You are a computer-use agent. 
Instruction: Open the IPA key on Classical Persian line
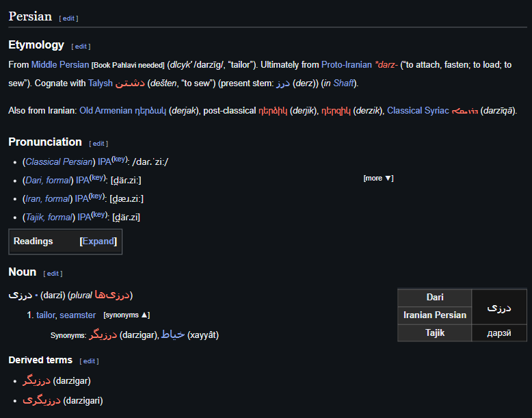tap(120, 159)
